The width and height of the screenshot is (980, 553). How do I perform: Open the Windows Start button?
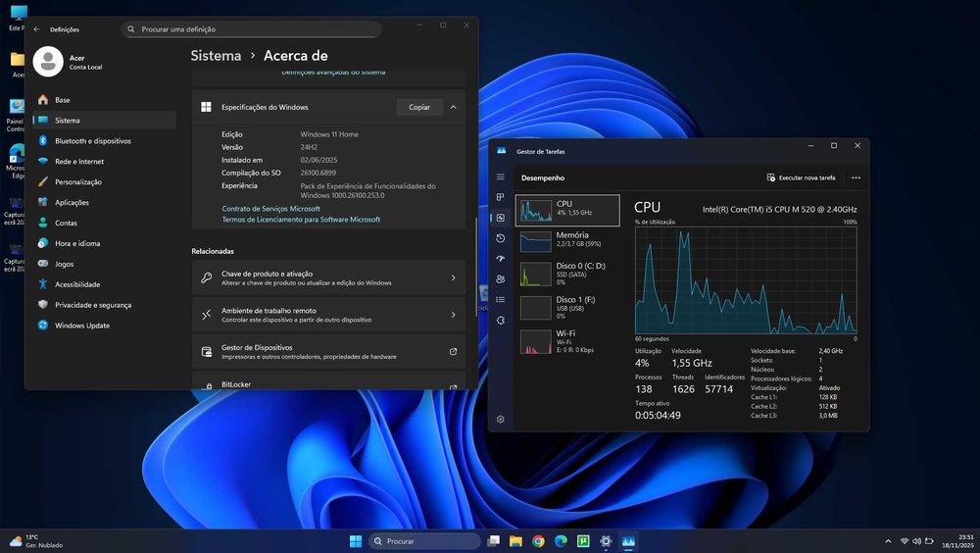(356, 541)
